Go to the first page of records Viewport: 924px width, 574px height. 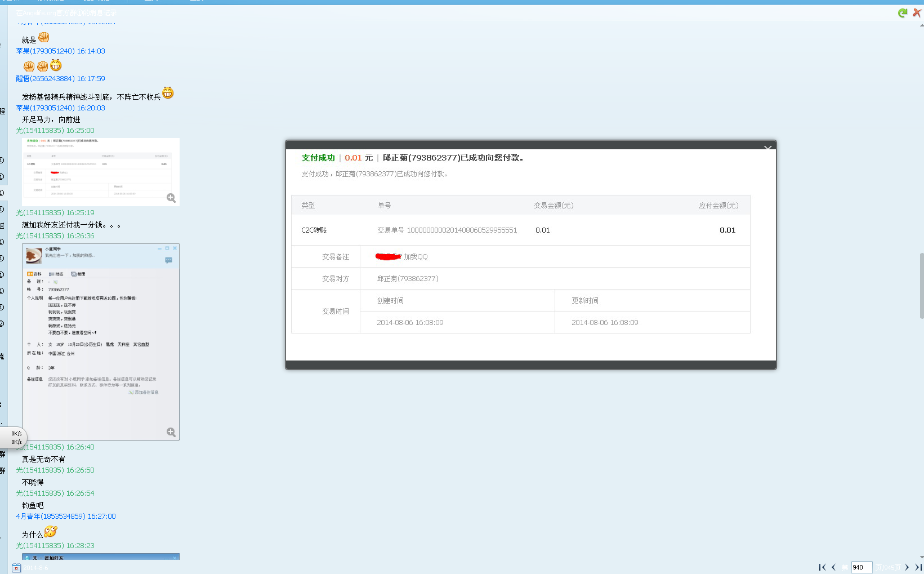click(x=822, y=567)
